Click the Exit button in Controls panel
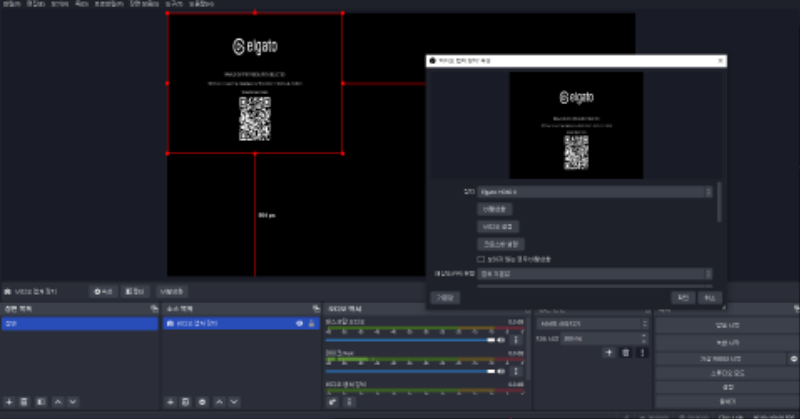The width and height of the screenshot is (800, 419). pos(728,402)
